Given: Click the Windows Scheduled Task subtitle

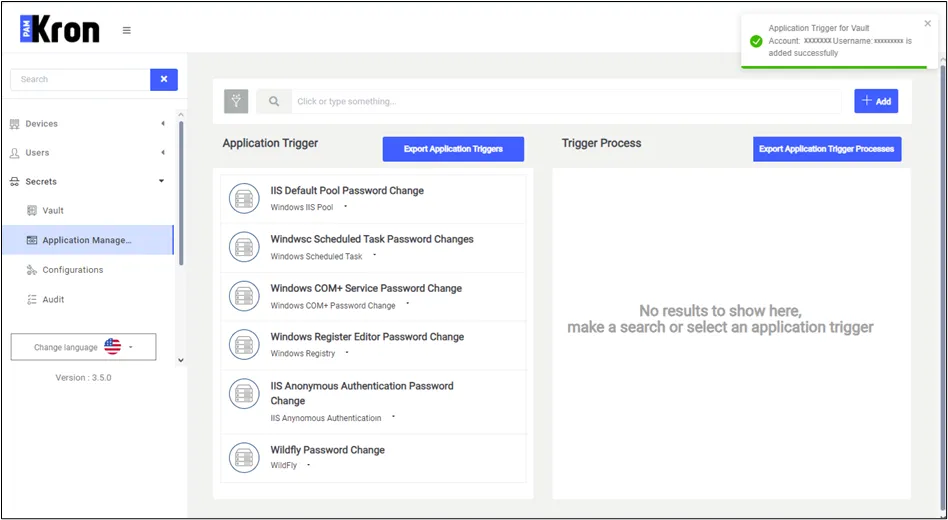Looking at the screenshot, I should click(x=316, y=256).
